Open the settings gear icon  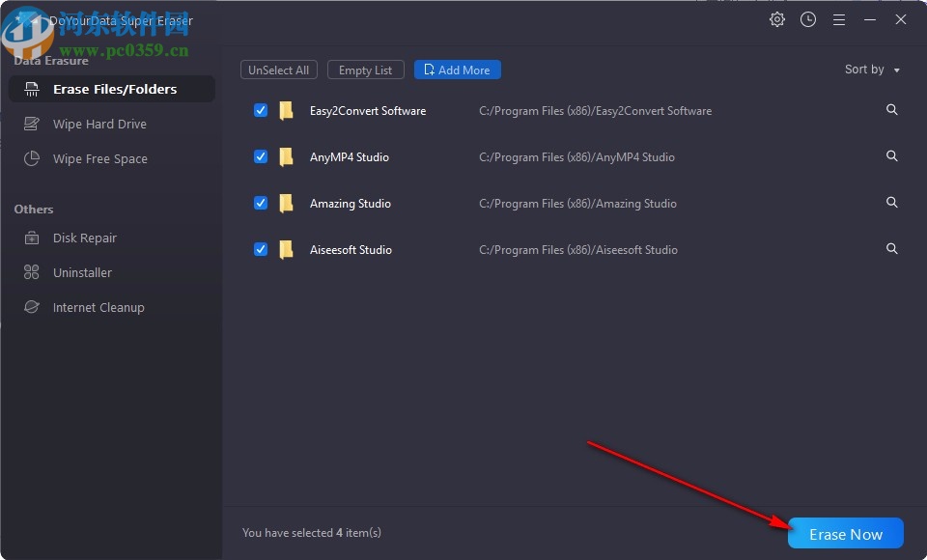(776, 19)
